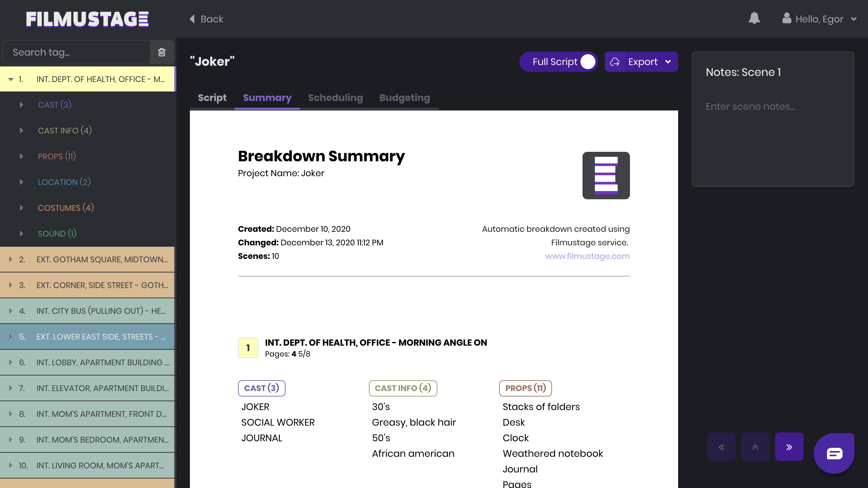868x488 pixels.
Task: Go to previous scene with double-left arrows
Action: coord(721,447)
